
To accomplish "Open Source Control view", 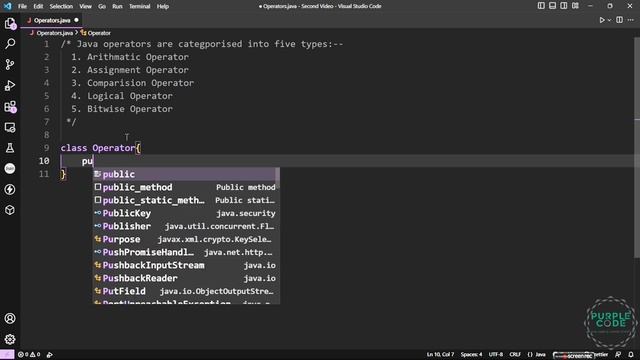I will [10, 64].
